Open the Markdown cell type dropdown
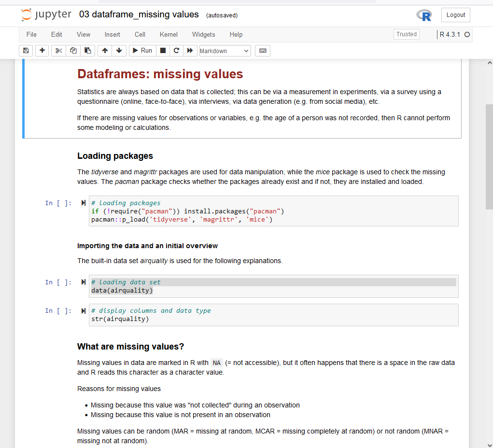This screenshot has height=448, width=493. [x=225, y=51]
